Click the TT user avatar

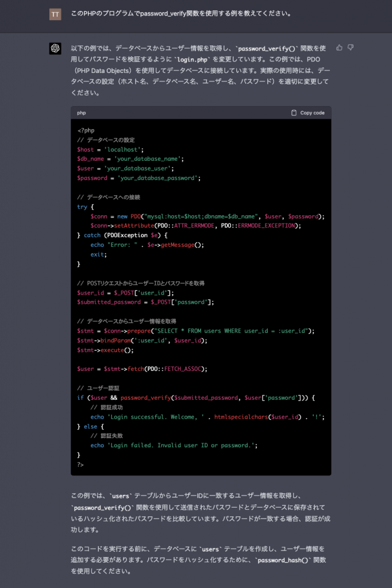[55, 14]
